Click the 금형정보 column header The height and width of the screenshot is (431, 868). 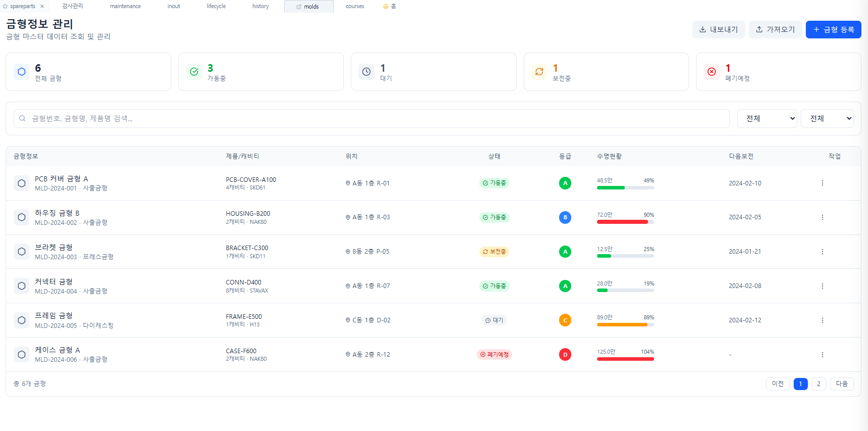click(26, 157)
